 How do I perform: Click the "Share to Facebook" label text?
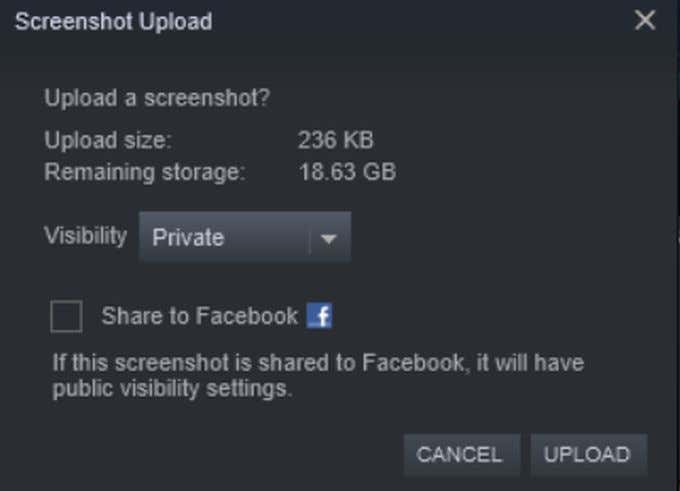coord(199,317)
